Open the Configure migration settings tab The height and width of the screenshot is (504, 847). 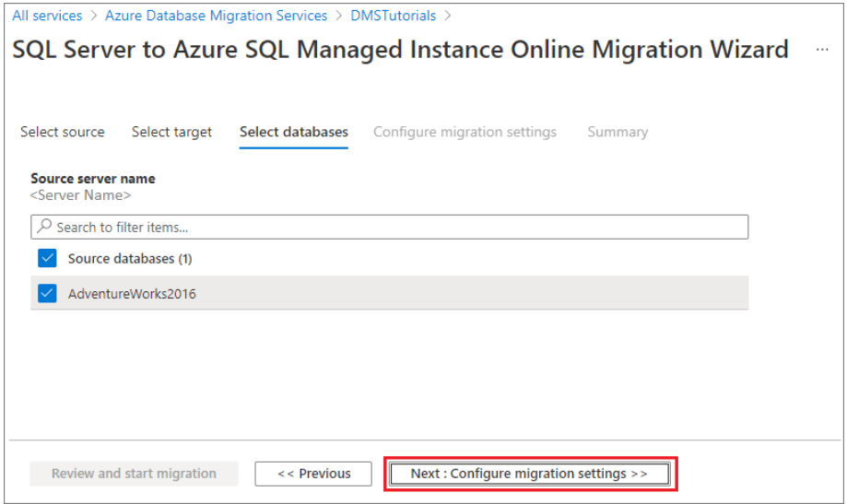(x=465, y=132)
